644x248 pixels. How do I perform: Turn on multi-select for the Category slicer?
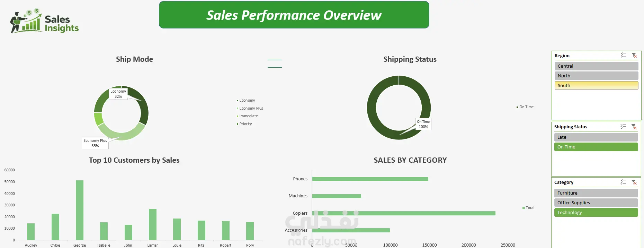tap(623, 182)
